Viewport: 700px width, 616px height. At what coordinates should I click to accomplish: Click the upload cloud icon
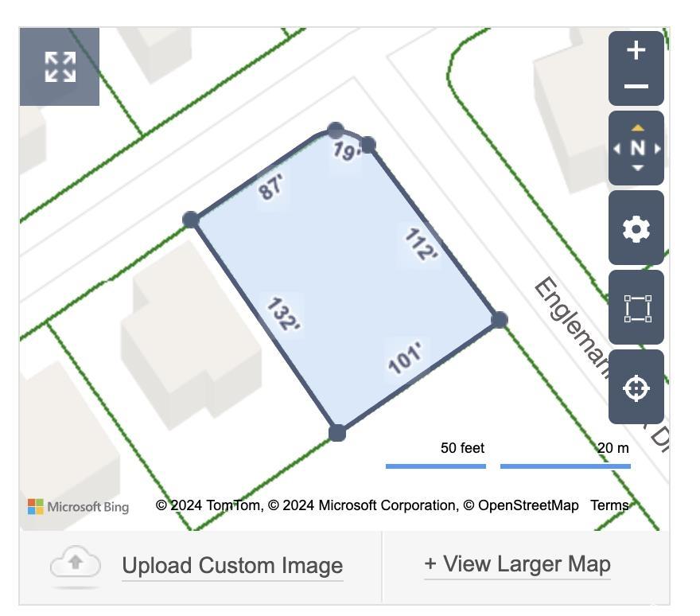76,564
